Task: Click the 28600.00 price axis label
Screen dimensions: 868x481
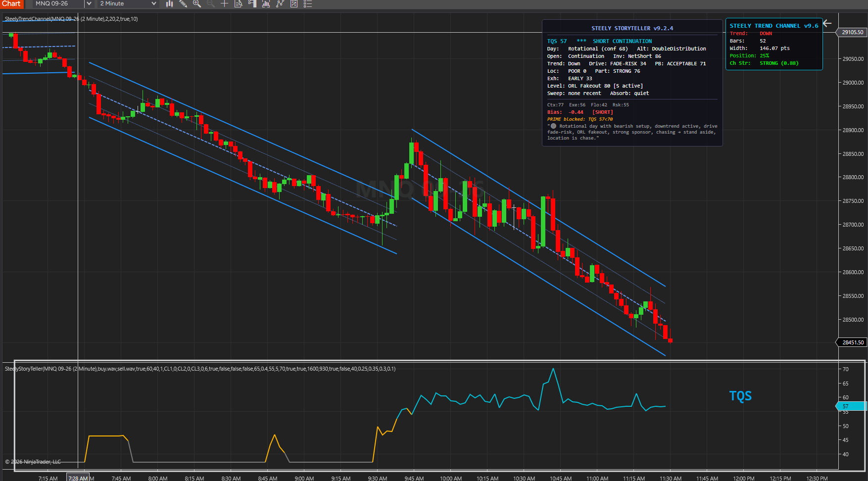Action: tap(853, 272)
